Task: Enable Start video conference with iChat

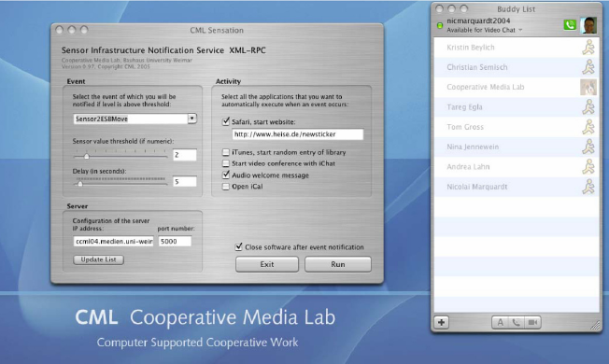Action: click(226, 163)
